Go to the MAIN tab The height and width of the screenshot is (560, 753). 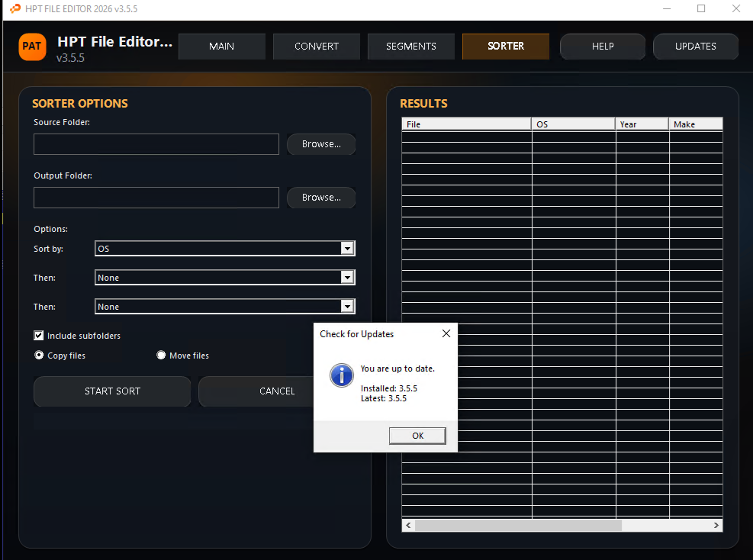pos(222,47)
